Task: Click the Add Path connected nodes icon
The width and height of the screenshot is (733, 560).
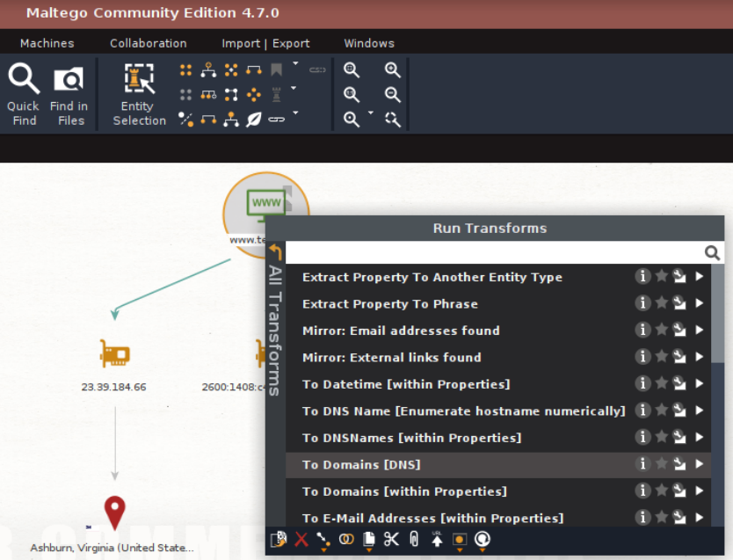Action: tap(231, 95)
